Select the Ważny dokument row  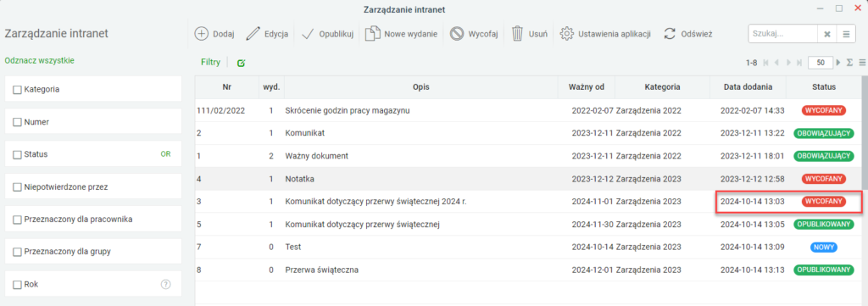click(x=529, y=156)
